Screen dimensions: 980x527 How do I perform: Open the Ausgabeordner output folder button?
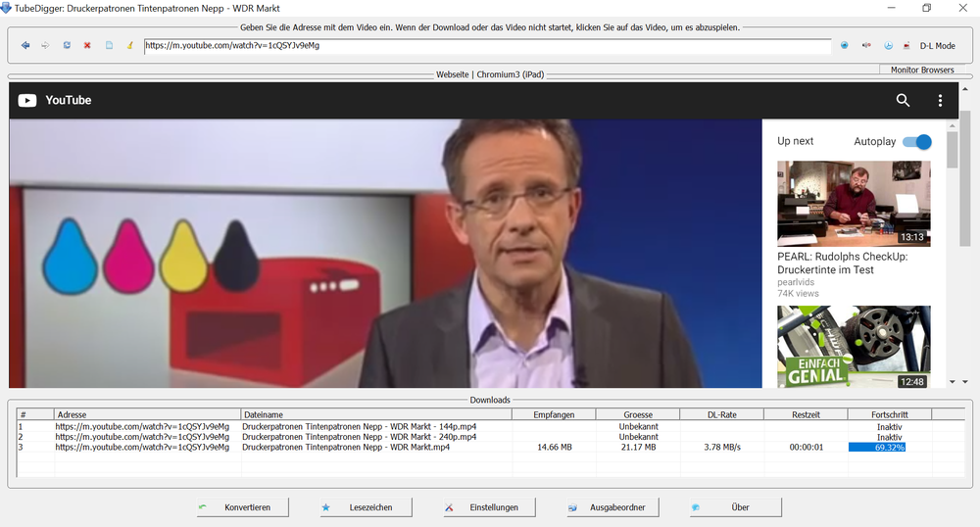[612, 507]
